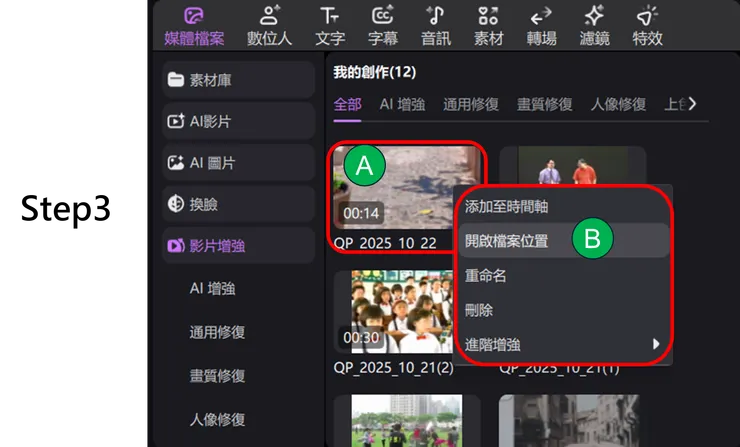Select 換臉 face swap in sidebar

click(x=238, y=204)
